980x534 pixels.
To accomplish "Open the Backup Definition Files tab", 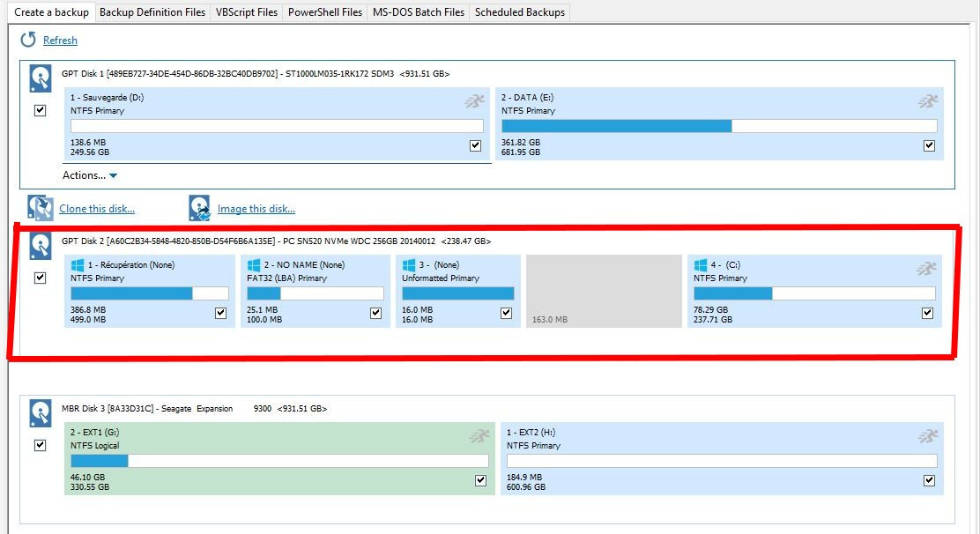I will click(x=152, y=12).
